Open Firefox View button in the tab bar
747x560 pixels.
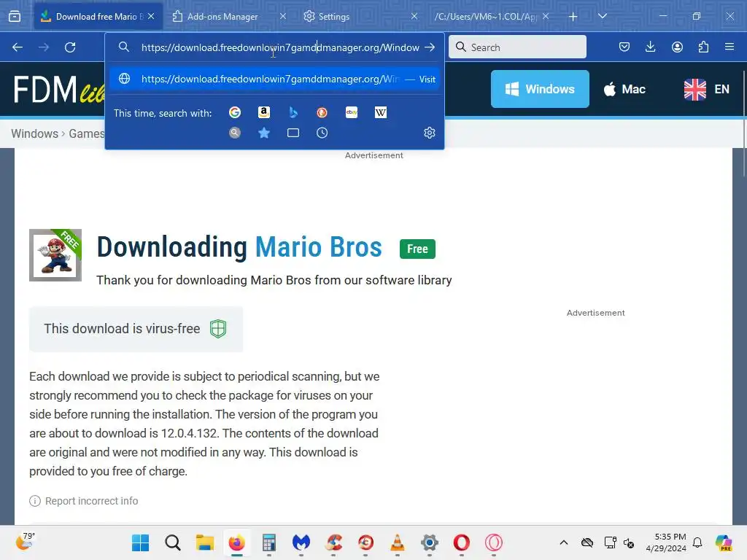click(15, 16)
